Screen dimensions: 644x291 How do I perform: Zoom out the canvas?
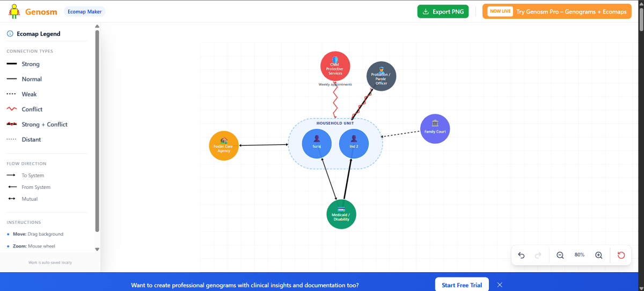coord(560,255)
